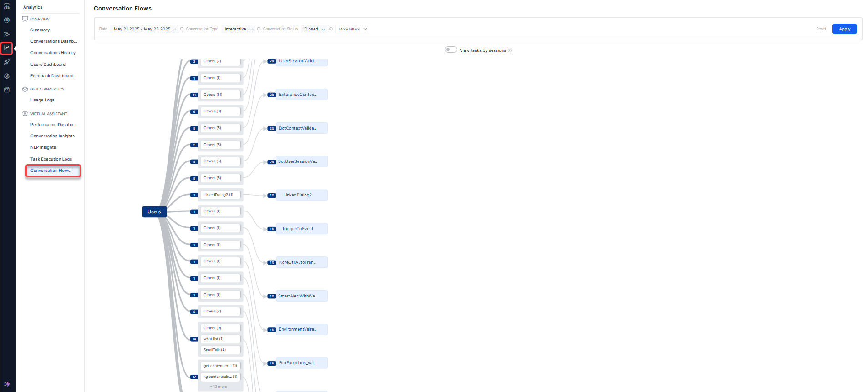The width and height of the screenshot is (868, 392).
Task: Open the chip/automation icon in sidebar
Action: (x=7, y=20)
